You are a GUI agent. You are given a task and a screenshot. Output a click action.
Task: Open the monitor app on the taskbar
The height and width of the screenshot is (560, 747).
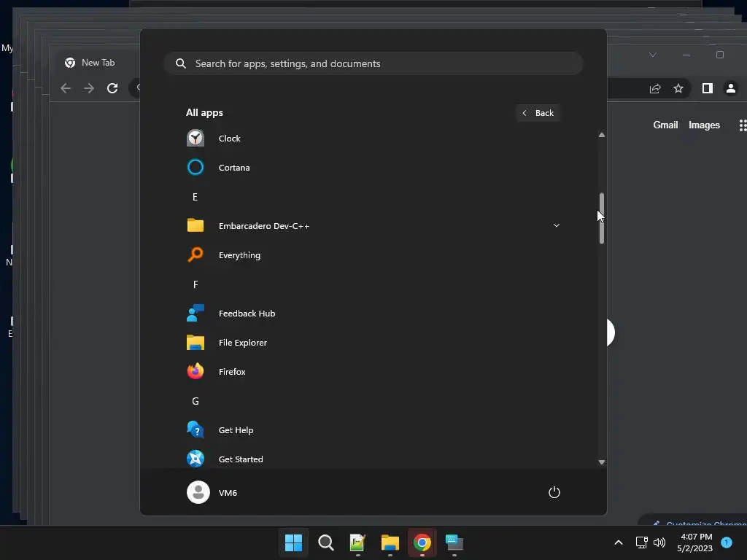pos(454,542)
